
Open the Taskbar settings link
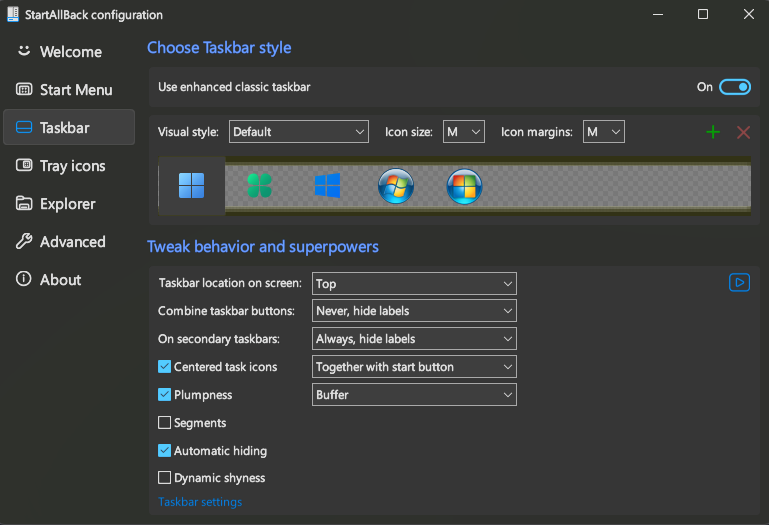(200, 502)
